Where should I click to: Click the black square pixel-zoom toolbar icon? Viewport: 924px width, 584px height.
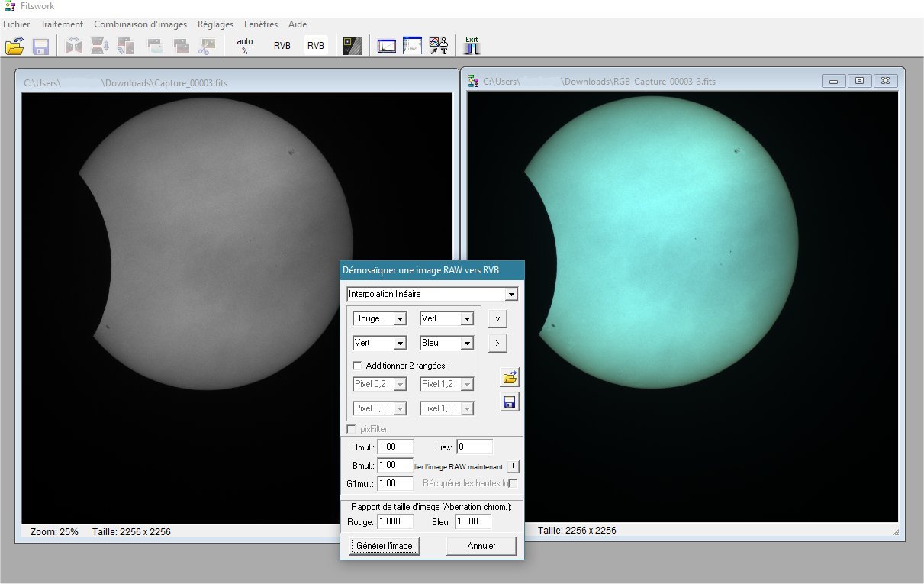click(x=352, y=46)
